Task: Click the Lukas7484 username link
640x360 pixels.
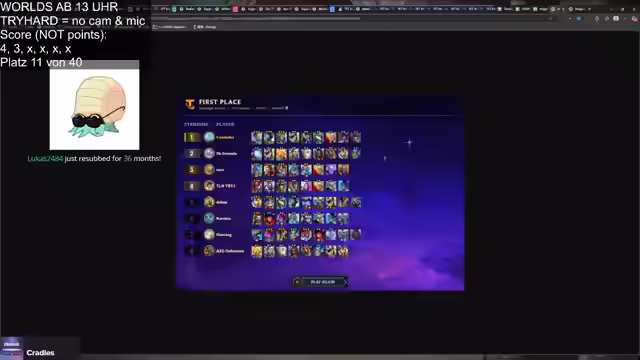Action: pos(45,158)
